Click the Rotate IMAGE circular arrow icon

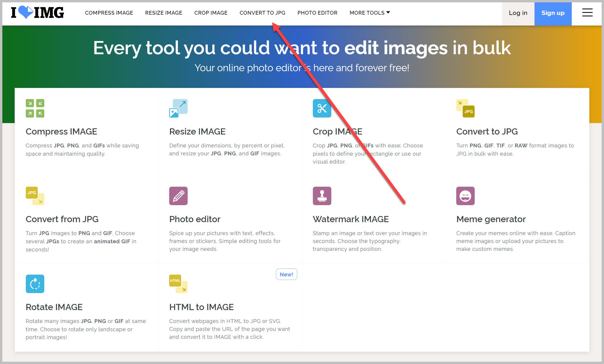tap(35, 284)
